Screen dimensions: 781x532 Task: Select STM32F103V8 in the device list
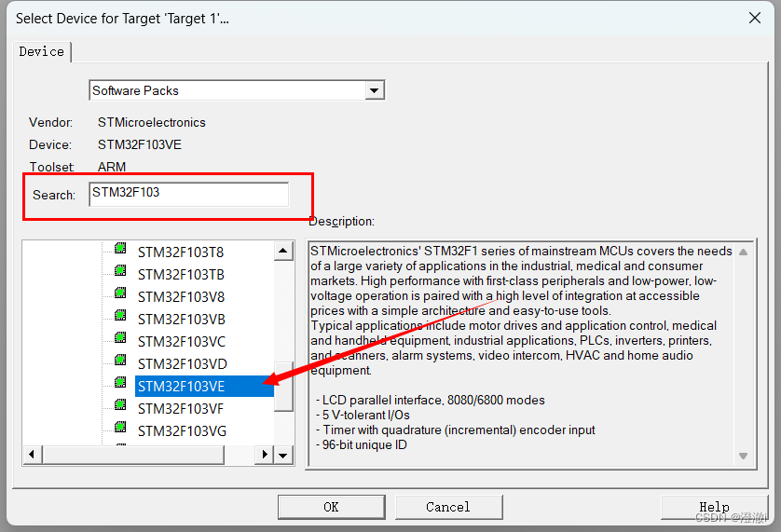182,297
